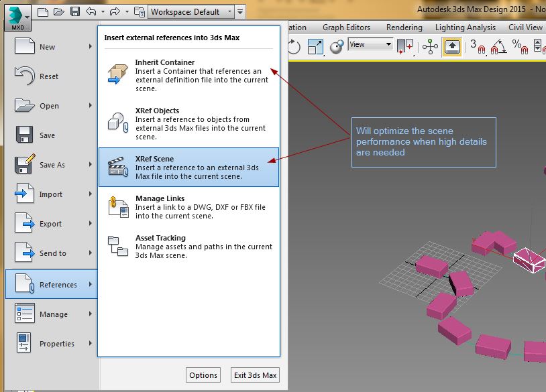Choose Import in the application menu
546x392 pixels.
51,194
